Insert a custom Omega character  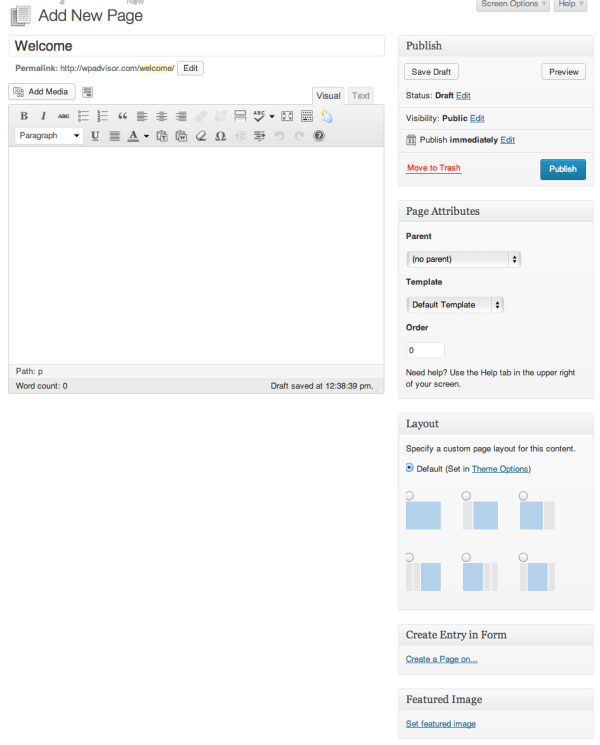click(220, 136)
